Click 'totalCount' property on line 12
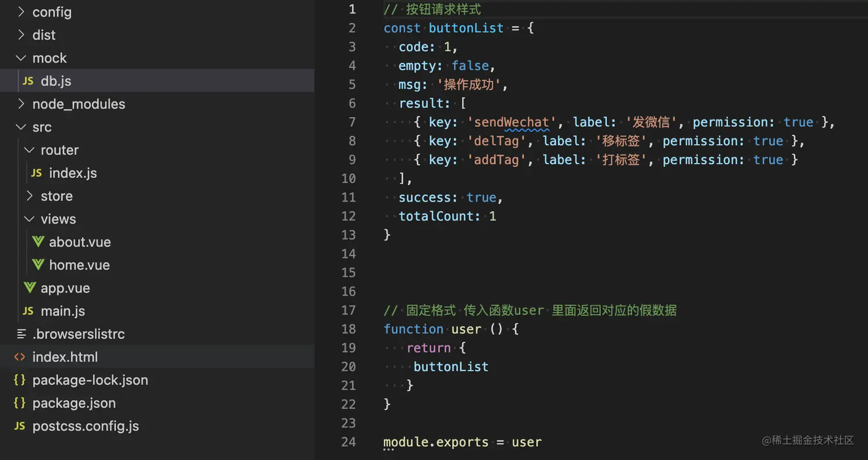868x460 pixels. tap(436, 217)
